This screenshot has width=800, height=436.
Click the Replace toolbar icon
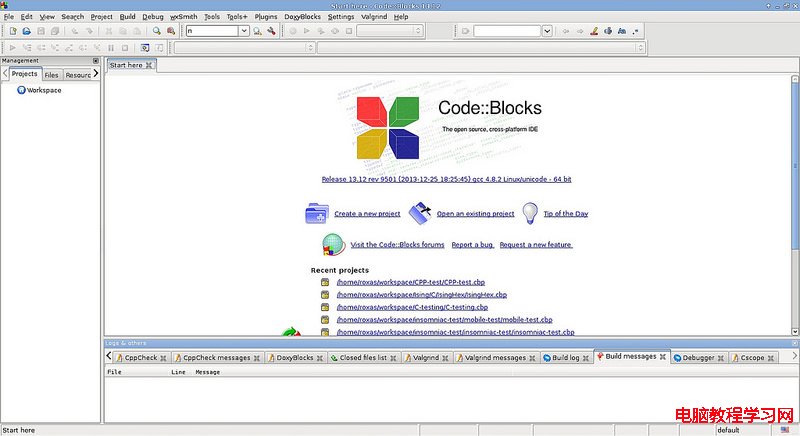click(x=171, y=31)
